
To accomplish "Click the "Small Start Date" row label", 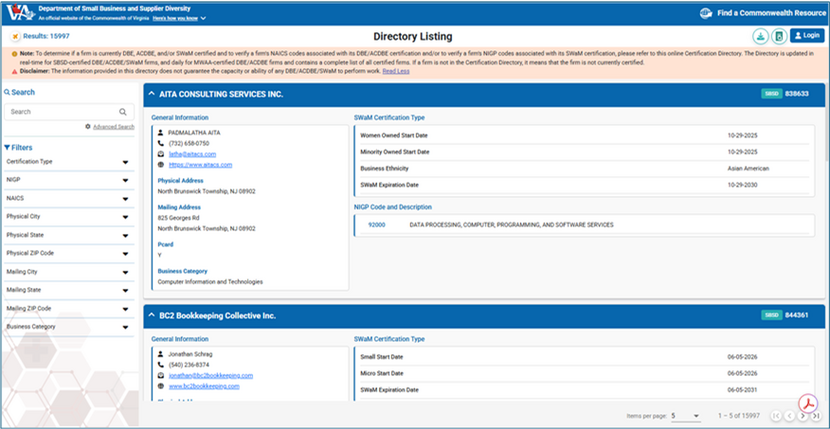I will click(382, 357).
